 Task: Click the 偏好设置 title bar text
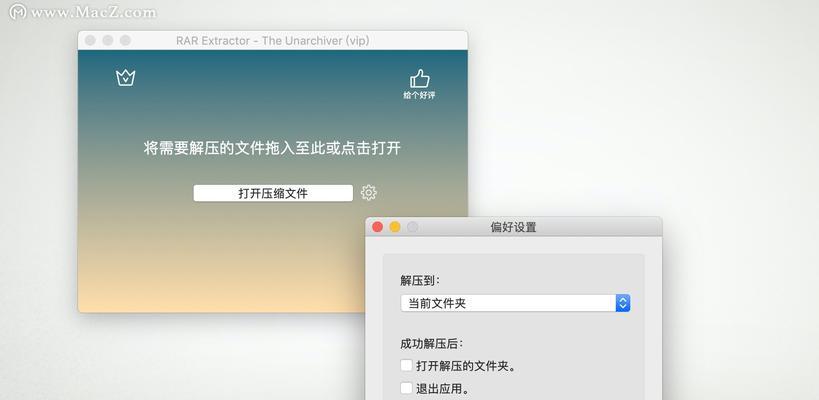tap(513, 227)
